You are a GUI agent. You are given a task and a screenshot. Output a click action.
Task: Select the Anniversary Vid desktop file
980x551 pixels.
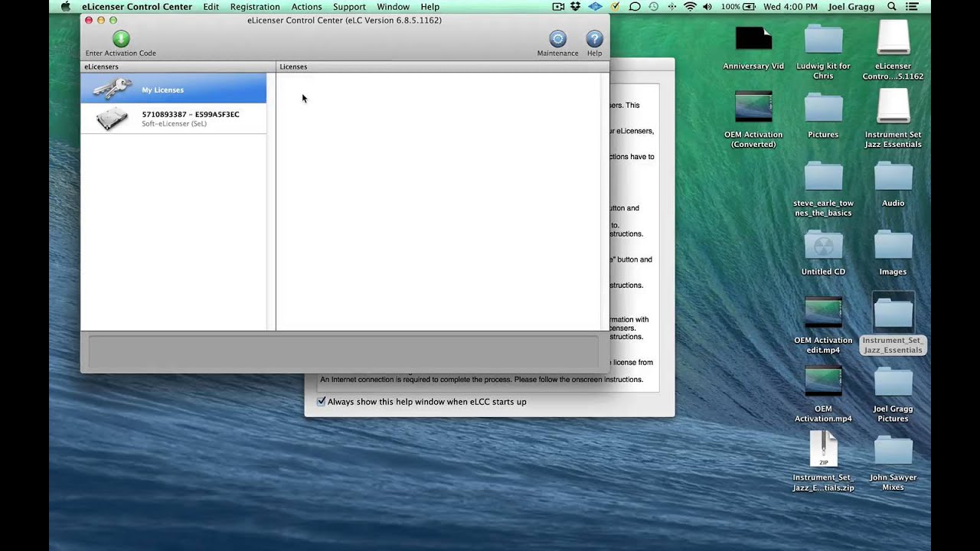(x=753, y=38)
